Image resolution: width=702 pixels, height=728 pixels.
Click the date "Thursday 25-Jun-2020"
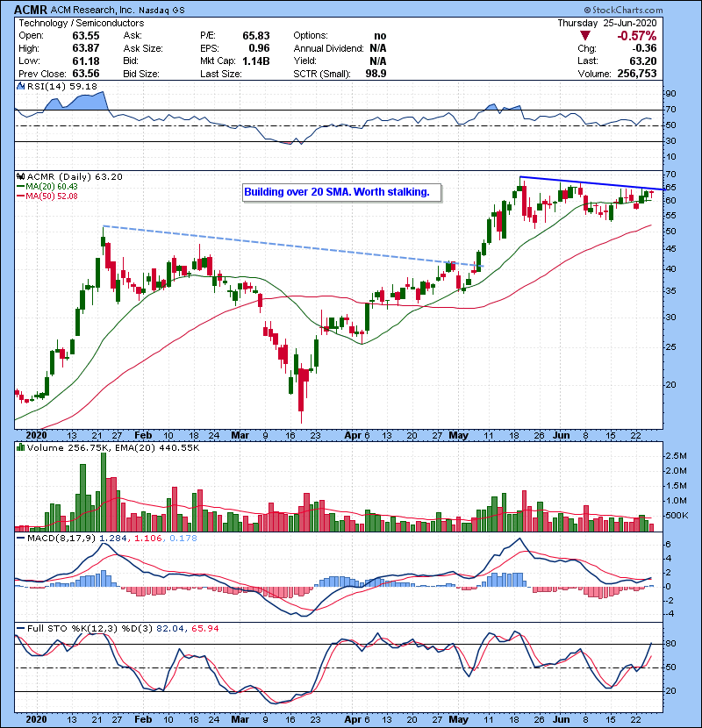606,23
